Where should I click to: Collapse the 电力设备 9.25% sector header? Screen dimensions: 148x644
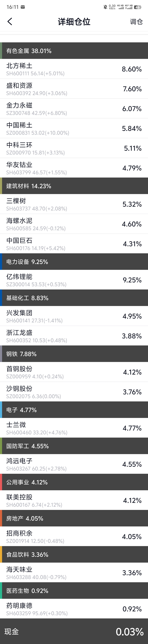(74, 262)
